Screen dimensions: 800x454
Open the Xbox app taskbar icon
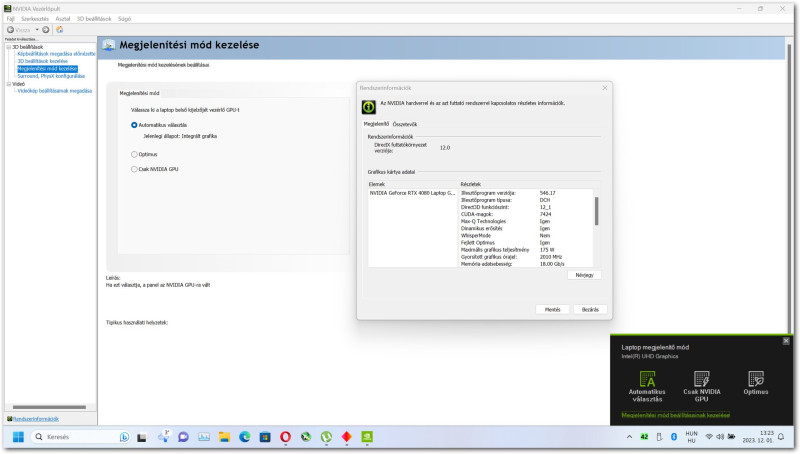point(306,437)
